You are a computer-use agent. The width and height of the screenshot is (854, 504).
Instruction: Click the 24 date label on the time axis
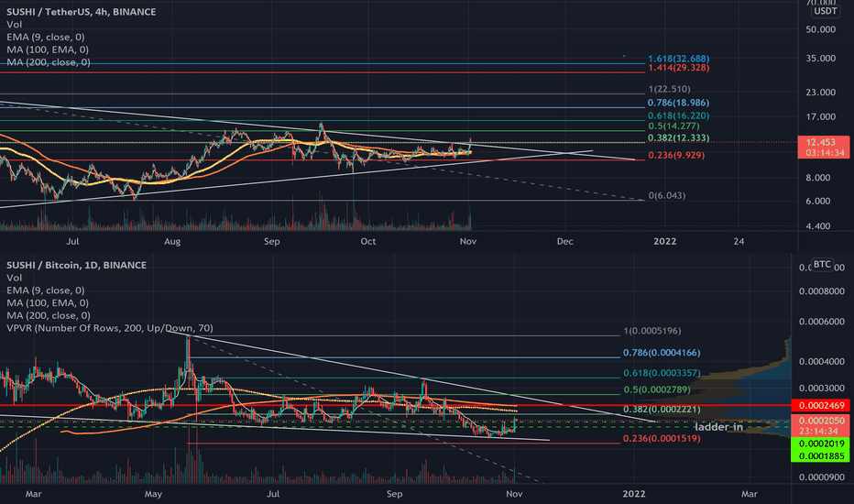pos(739,241)
